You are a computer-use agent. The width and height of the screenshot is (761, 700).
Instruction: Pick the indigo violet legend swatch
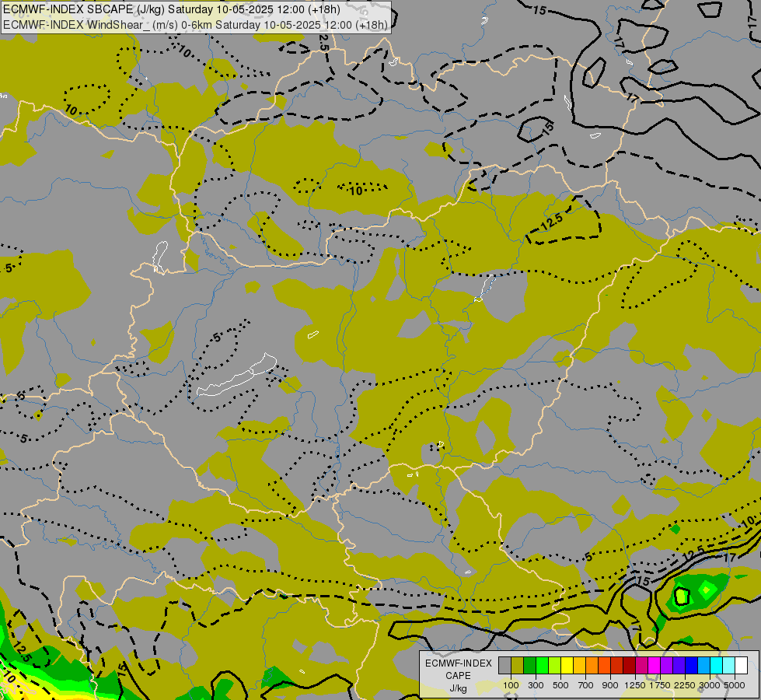(679, 666)
